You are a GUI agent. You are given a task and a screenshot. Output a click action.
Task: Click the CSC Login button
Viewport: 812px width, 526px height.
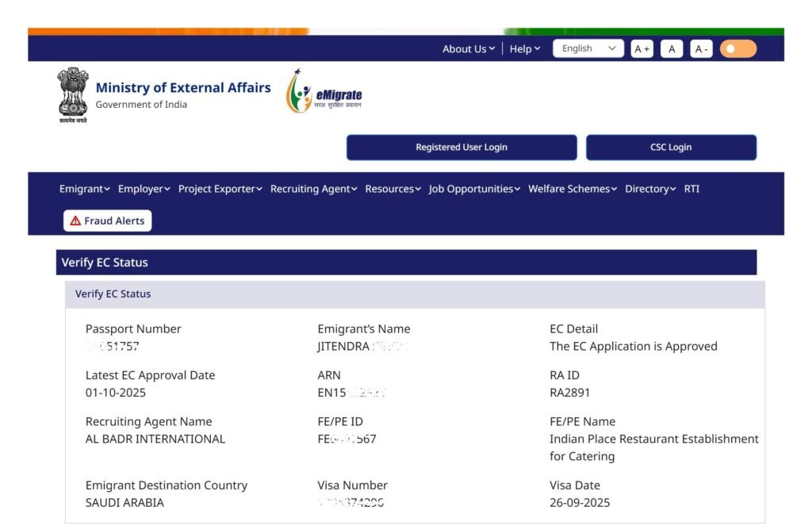click(x=671, y=148)
